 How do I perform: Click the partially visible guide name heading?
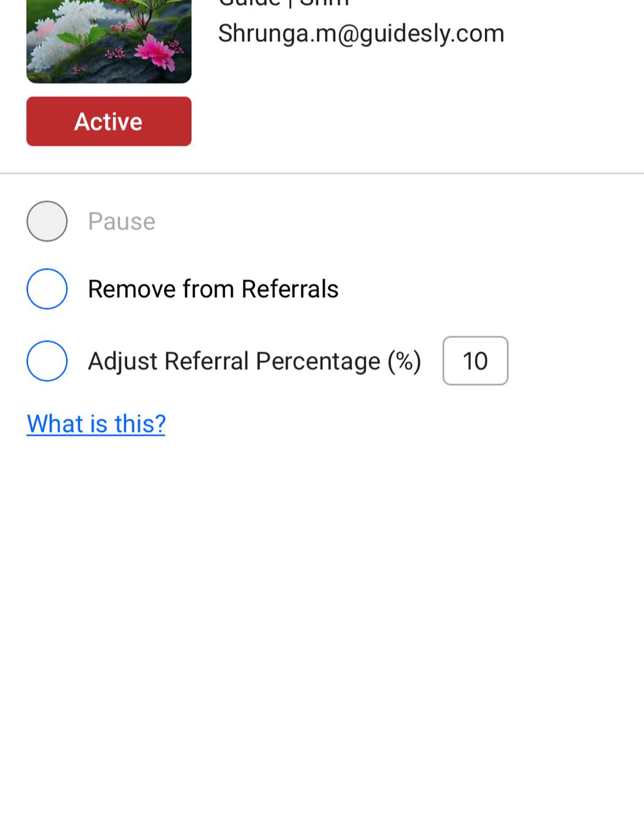pos(284,3)
